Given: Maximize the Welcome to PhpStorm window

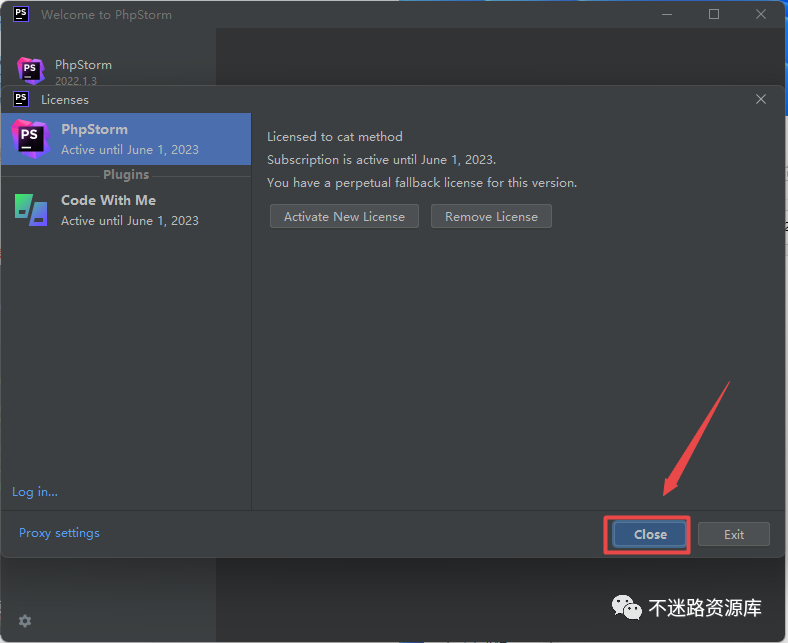Looking at the screenshot, I should [714, 15].
